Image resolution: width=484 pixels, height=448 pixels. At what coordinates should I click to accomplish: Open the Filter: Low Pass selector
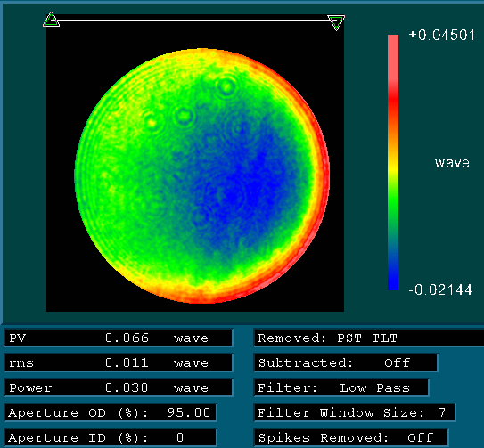click(341, 387)
